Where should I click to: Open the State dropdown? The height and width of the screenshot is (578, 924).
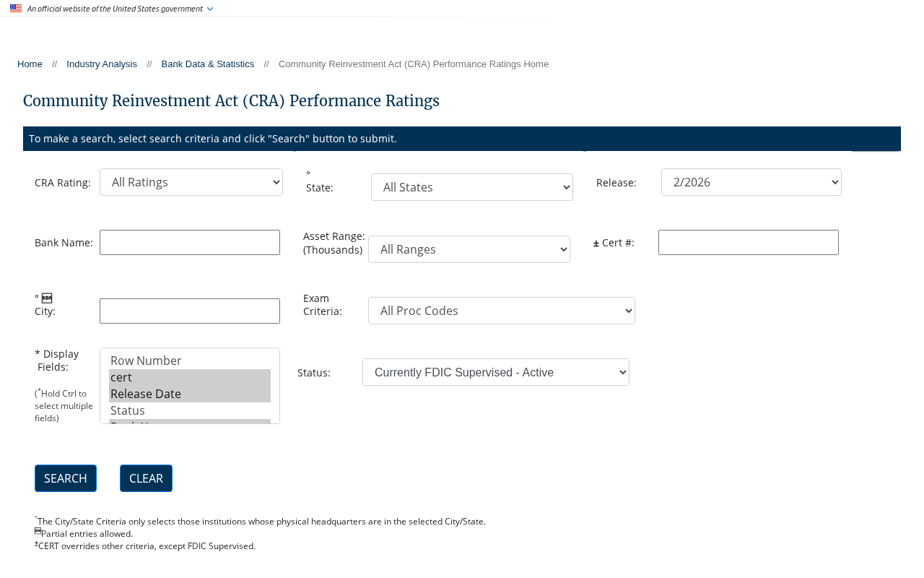472,187
